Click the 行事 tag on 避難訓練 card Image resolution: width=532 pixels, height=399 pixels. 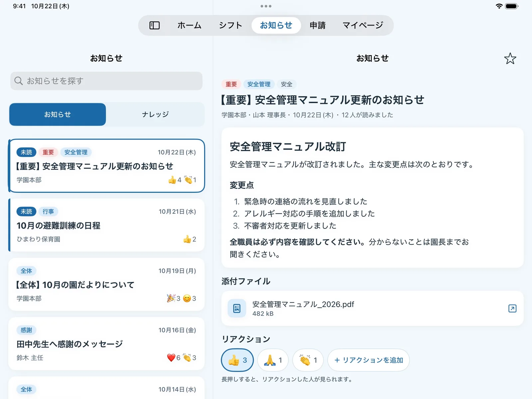[48, 211]
